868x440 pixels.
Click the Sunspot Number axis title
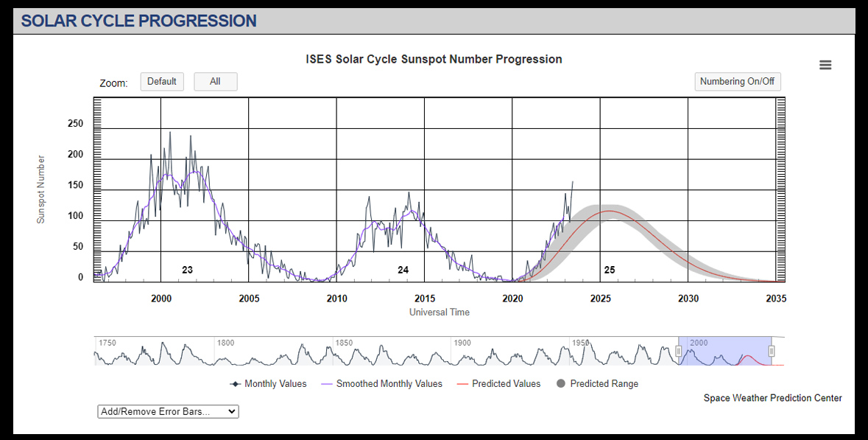(40, 189)
